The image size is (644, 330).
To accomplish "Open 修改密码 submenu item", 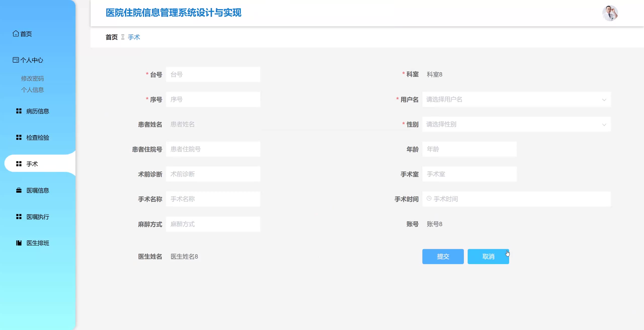I will [x=32, y=78].
